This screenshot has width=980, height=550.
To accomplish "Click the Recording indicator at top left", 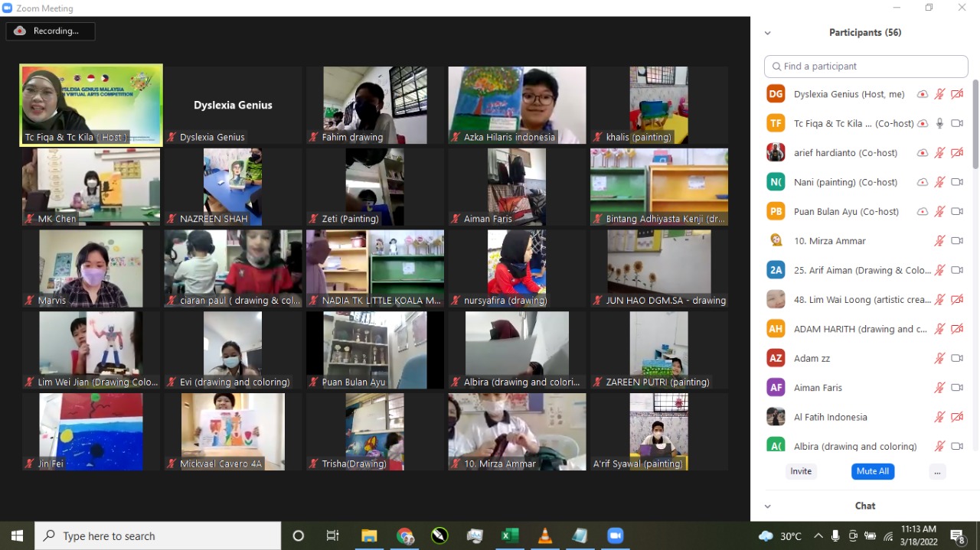I will tap(51, 31).
